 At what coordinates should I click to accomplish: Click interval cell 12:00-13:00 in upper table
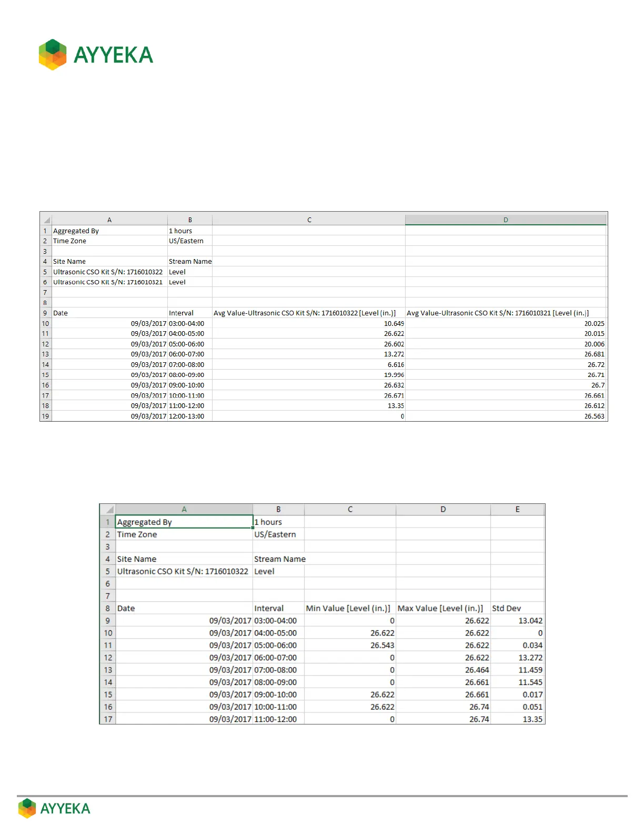pyautogui.click(x=190, y=416)
